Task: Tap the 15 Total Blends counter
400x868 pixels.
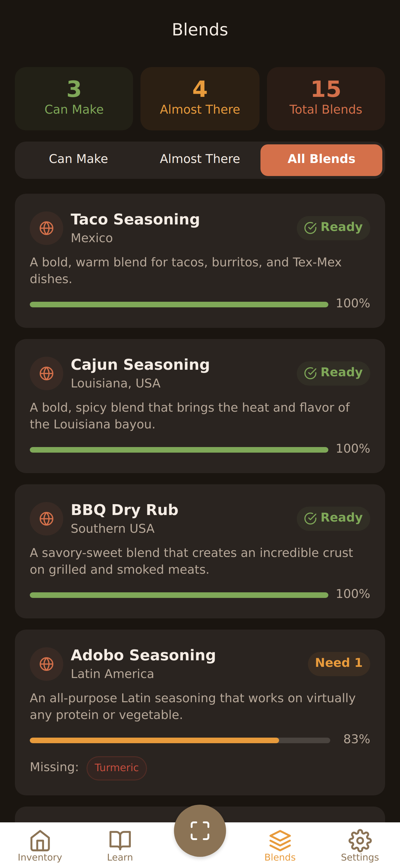Action: tap(325, 98)
